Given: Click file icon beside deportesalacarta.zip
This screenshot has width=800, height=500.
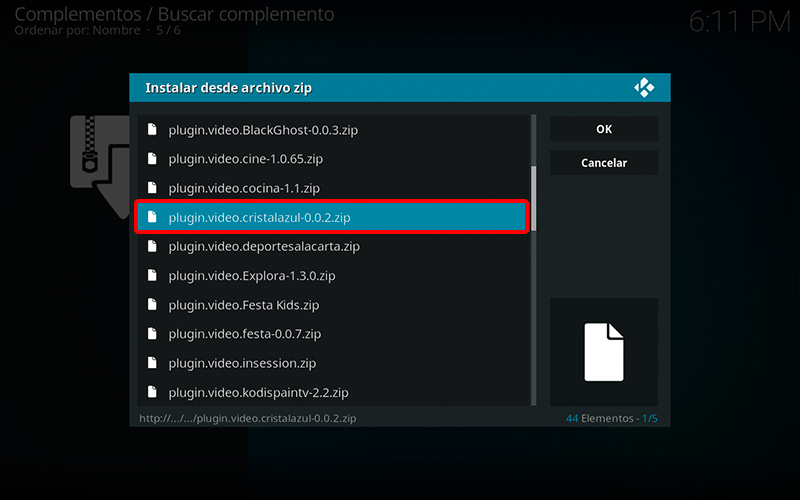Looking at the screenshot, I should coord(152,246).
